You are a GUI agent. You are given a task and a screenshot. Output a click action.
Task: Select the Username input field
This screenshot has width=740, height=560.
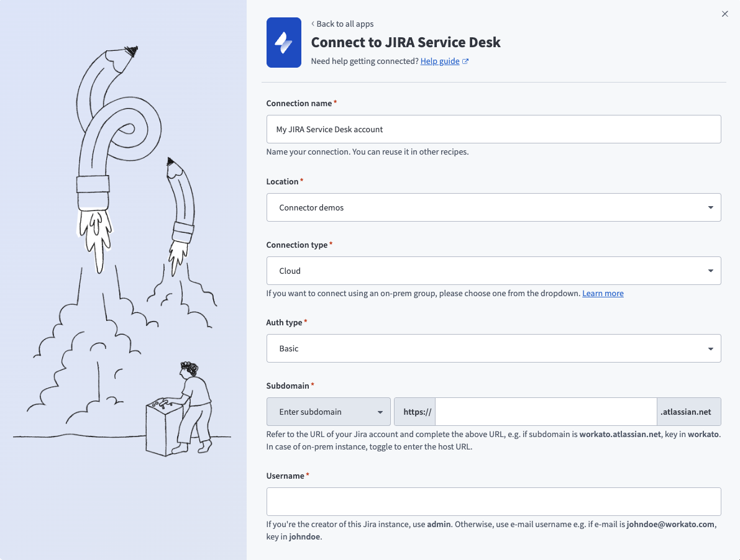click(x=493, y=502)
